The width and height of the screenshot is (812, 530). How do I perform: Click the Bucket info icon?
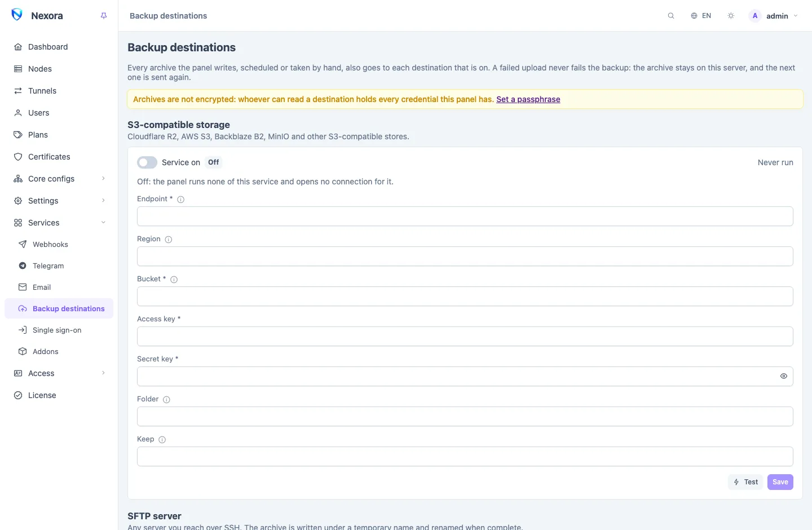click(174, 279)
